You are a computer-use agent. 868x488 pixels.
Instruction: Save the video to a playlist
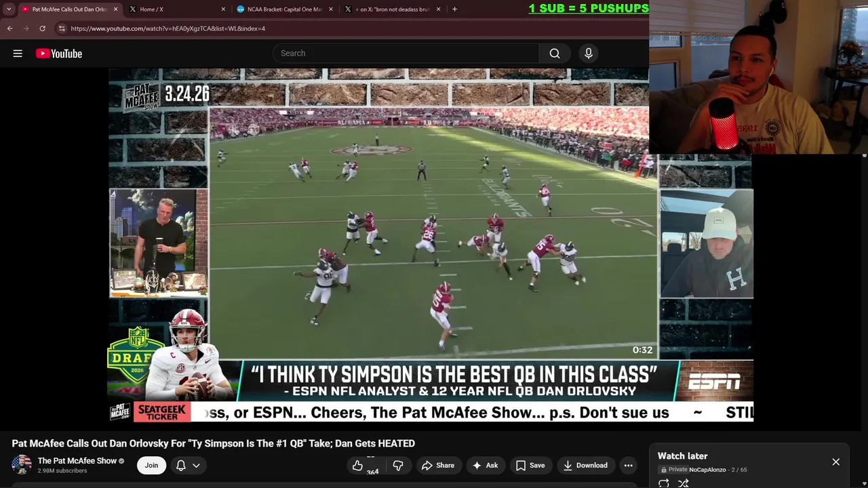[x=530, y=466]
